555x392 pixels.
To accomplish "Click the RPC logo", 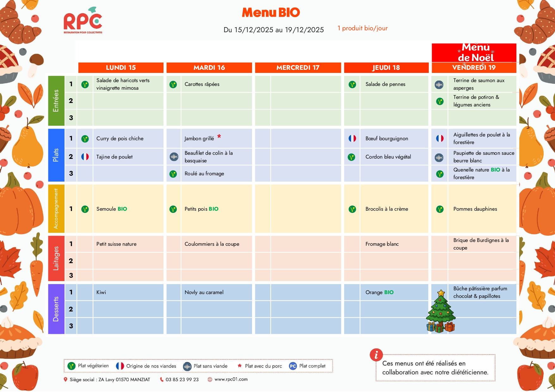I will pos(83,21).
